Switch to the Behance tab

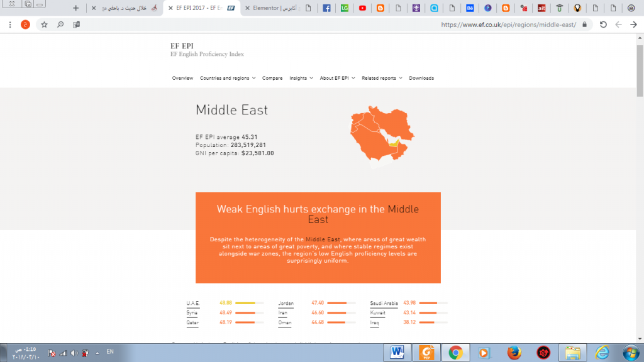tap(470, 8)
